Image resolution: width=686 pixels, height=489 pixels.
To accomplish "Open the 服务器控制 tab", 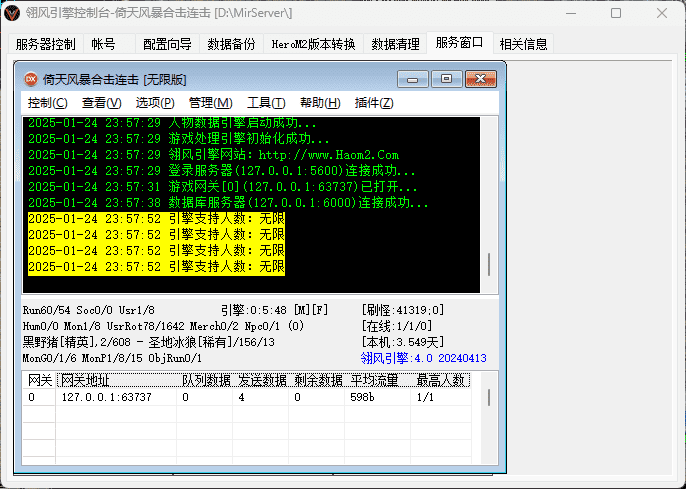I will (46, 44).
